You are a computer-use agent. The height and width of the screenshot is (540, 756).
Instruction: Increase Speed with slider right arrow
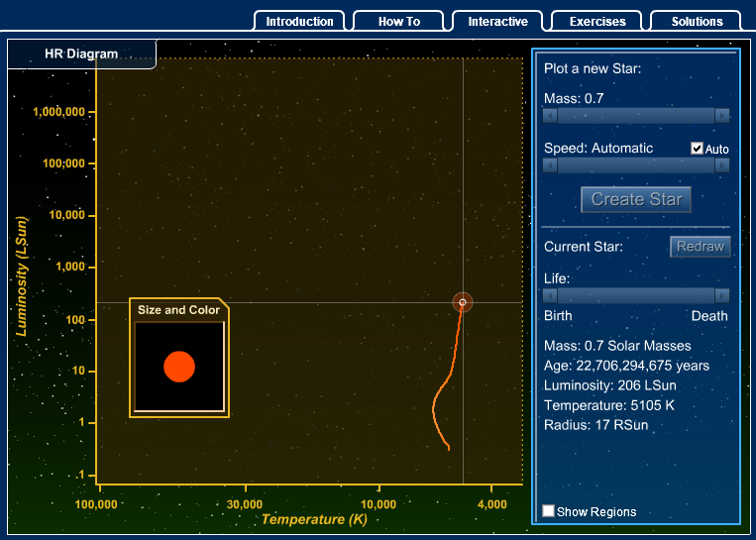coord(721,165)
